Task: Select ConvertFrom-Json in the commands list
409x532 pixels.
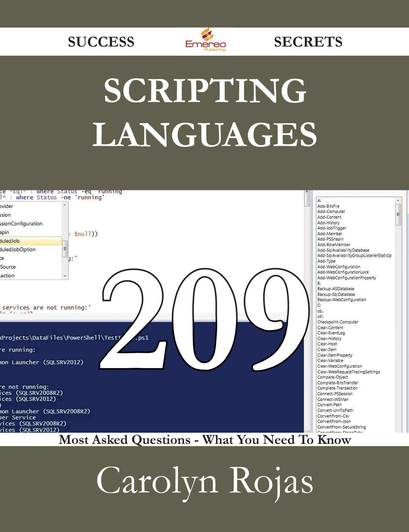Action: point(334,421)
